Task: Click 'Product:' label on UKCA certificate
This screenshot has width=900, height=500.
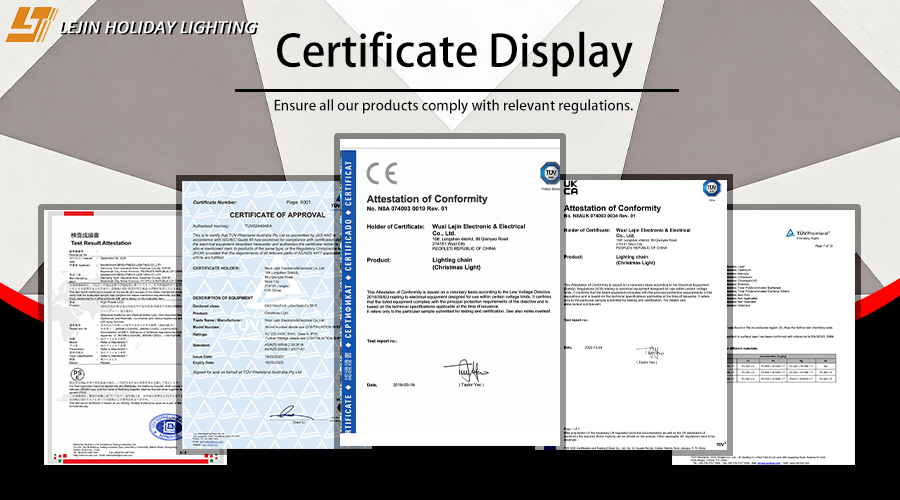Action: [x=573, y=257]
